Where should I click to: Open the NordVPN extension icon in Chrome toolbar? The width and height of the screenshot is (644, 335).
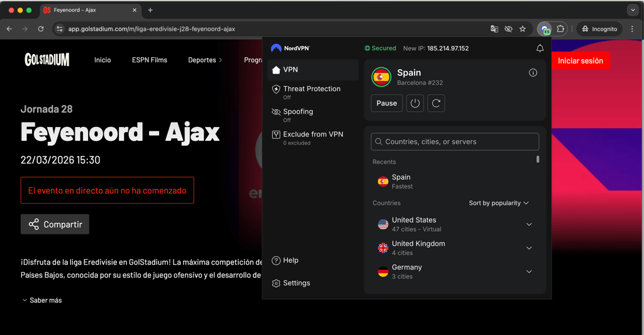click(x=545, y=29)
